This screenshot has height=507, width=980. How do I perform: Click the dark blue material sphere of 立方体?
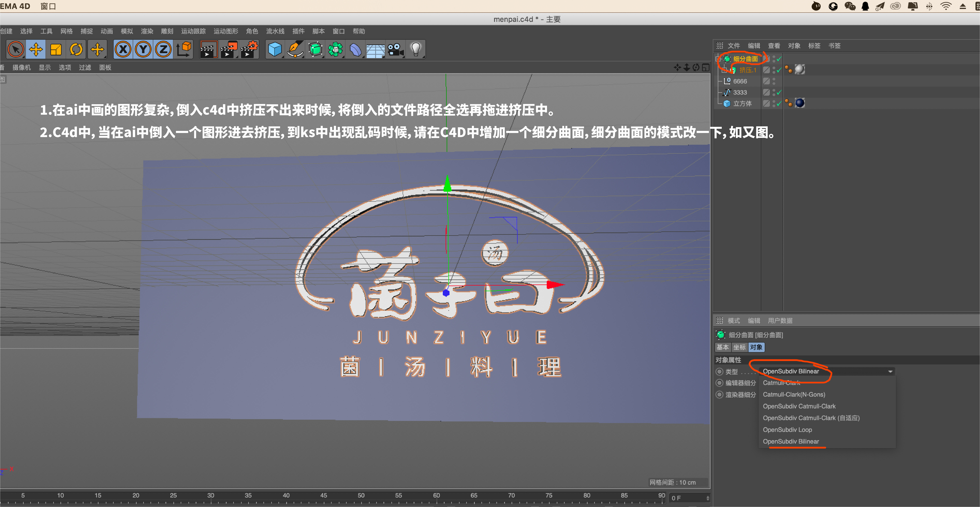(800, 103)
